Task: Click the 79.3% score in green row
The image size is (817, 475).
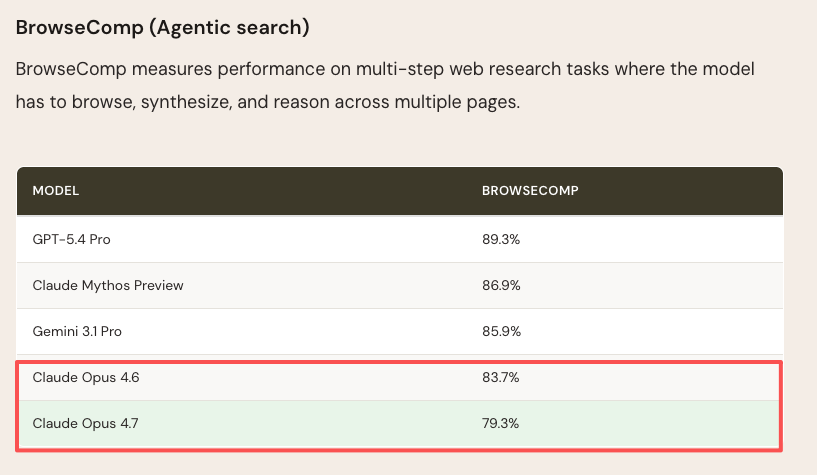Action: [x=500, y=423]
